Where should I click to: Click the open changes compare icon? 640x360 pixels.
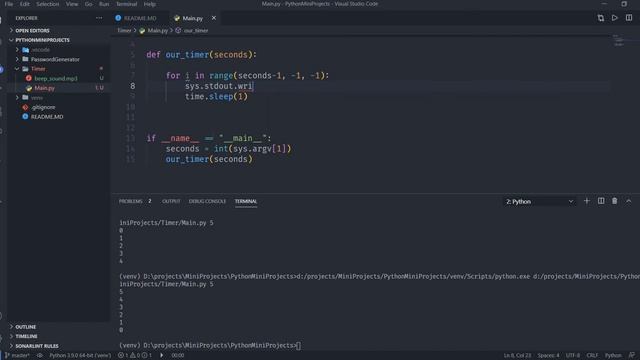point(601,18)
